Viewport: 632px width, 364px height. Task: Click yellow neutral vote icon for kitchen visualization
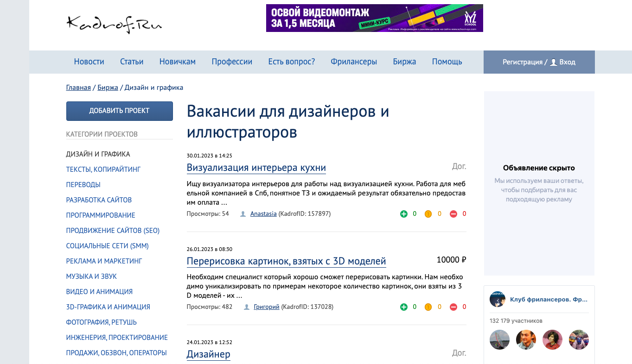(428, 214)
